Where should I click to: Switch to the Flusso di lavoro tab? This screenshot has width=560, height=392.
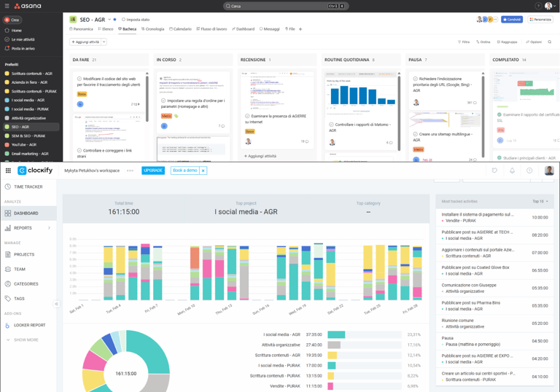tap(211, 29)
